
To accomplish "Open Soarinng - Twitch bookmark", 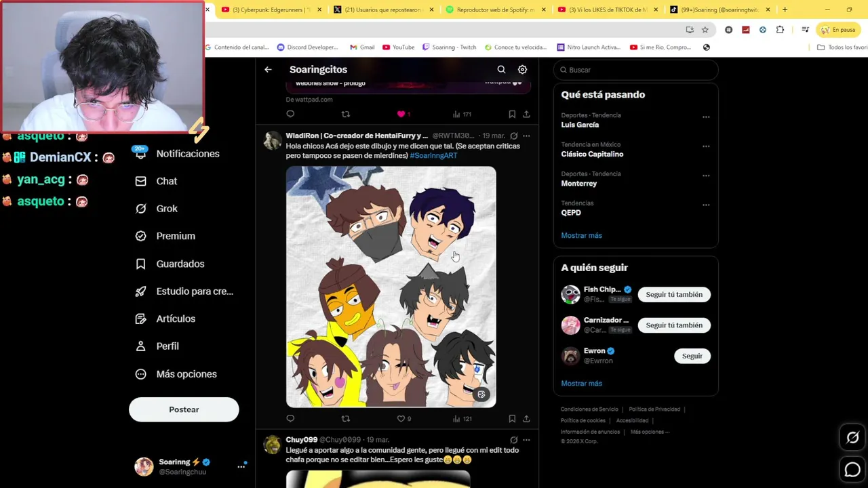I will point(449,47).
